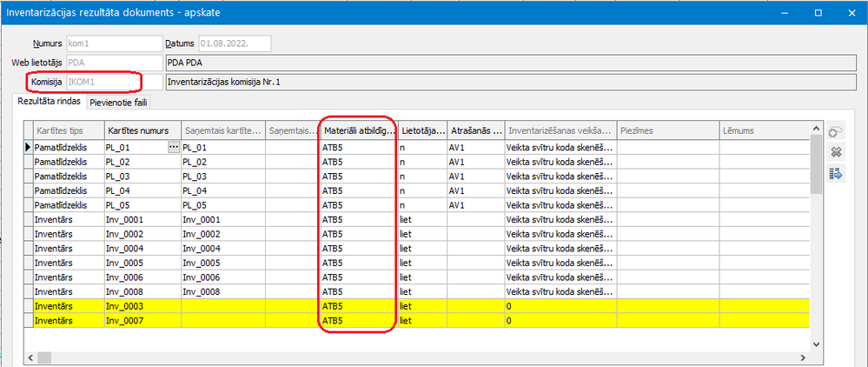Click the Lēmums column header

pos(765,130)
